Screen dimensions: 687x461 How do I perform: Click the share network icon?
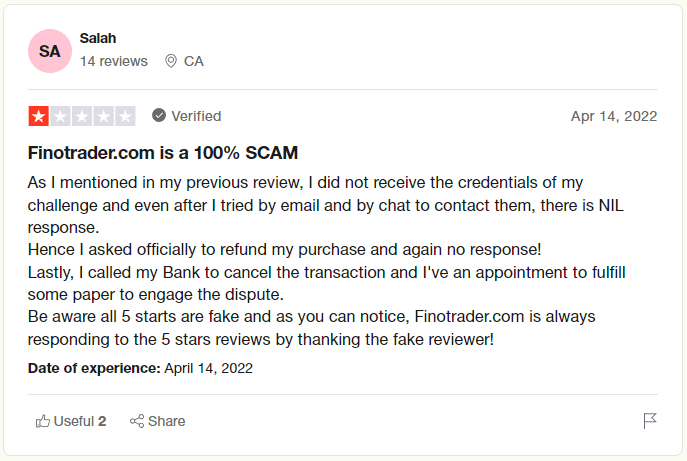point(137,421)
